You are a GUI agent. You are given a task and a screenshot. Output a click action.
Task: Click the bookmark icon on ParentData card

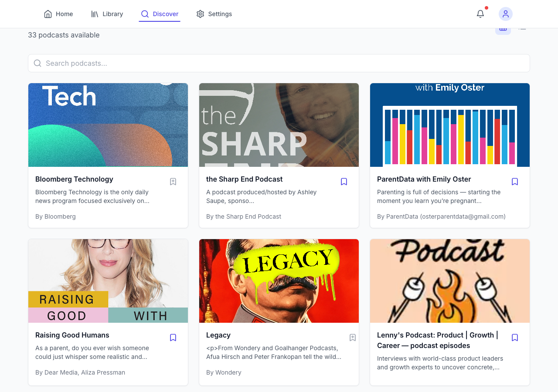(515, 181)
